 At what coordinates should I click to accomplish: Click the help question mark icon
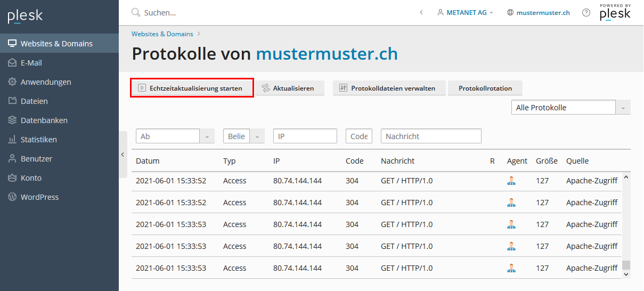pyautogui.click(x=586, y=12)
